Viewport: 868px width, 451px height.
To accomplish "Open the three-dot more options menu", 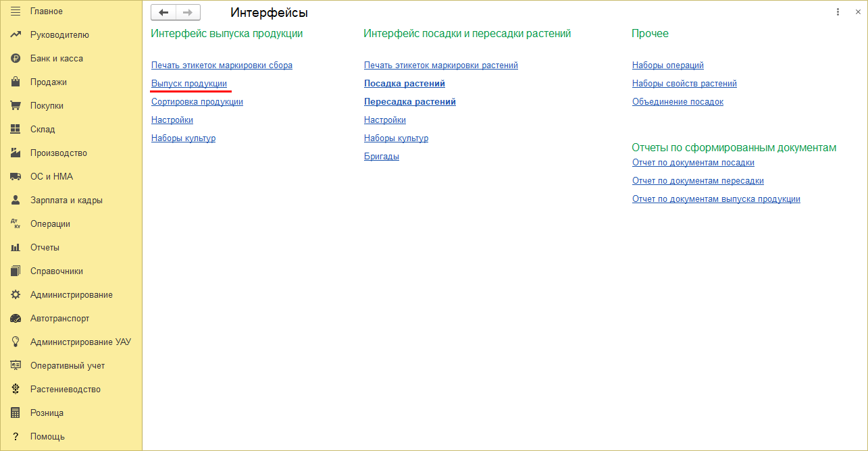I will pyautogui.click(x=838, y=11).
